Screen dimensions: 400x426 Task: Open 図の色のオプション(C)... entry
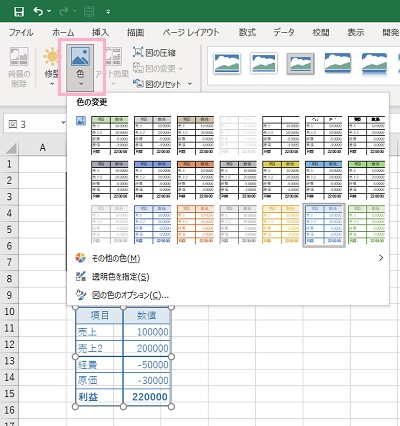228,295
